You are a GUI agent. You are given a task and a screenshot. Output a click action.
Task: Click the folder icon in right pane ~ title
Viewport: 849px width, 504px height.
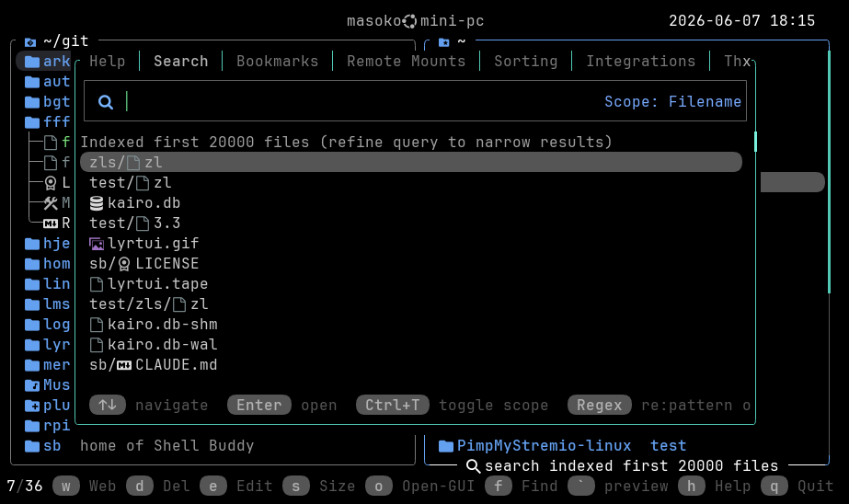[444, 41]
